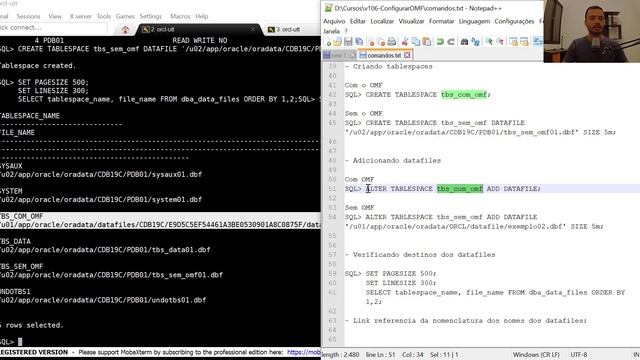This screenshot has width=640, height=360.
Task: Click the Copy icon in Notepad++ toolbar
Action: (x=416, y=42)
